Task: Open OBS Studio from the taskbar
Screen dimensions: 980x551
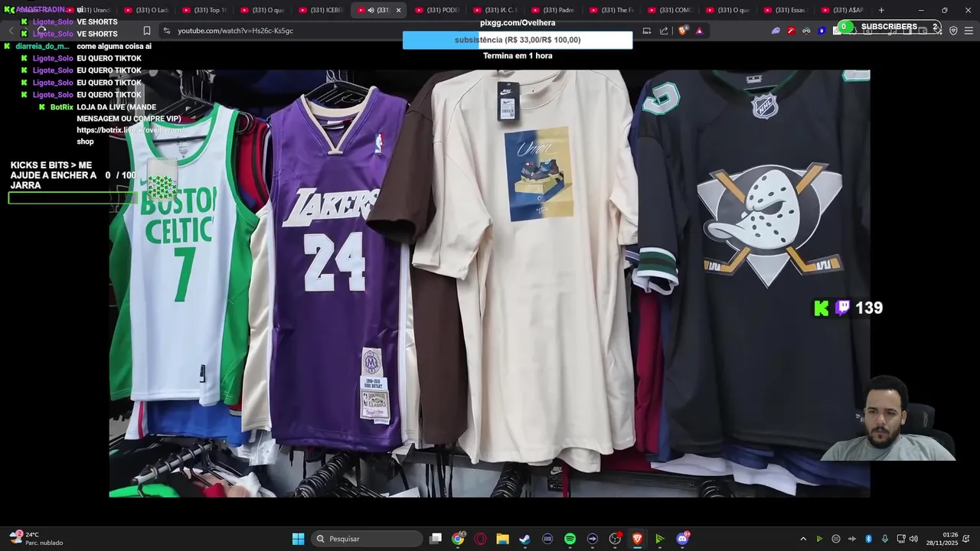Action: point(615,539)
